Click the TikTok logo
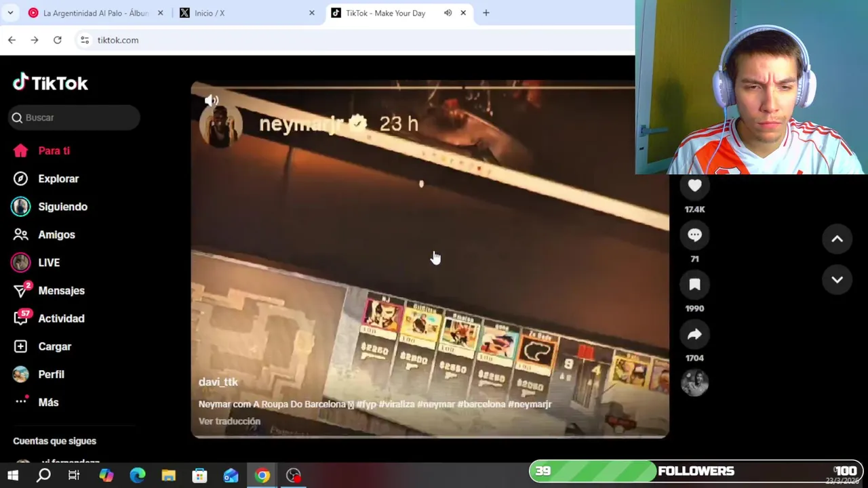 [x=50, y=83]
